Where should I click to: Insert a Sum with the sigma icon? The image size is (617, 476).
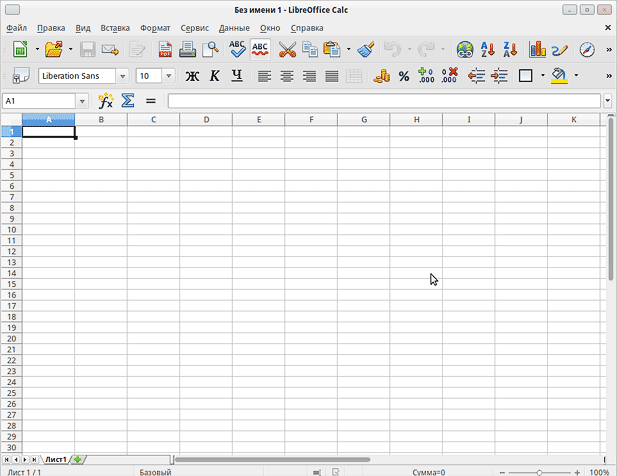[128, 101]
